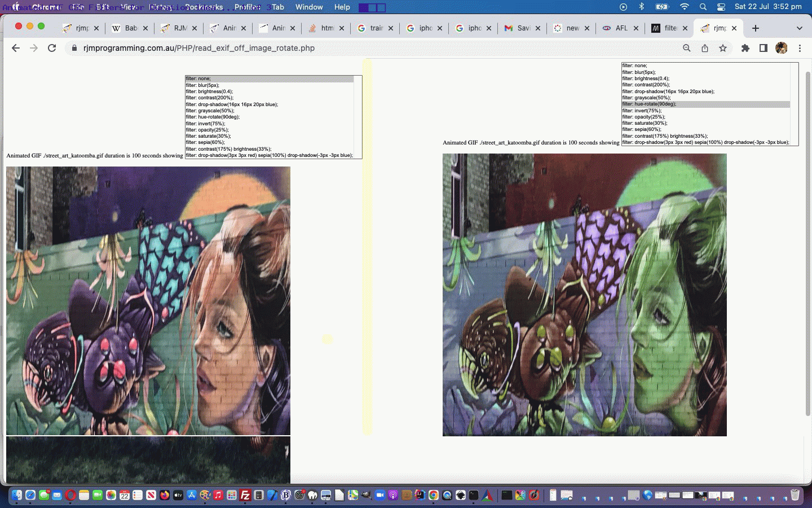Click the right hue-rotated street art image
The height and width of the screenshot is (508, 812).
point(585,295)
